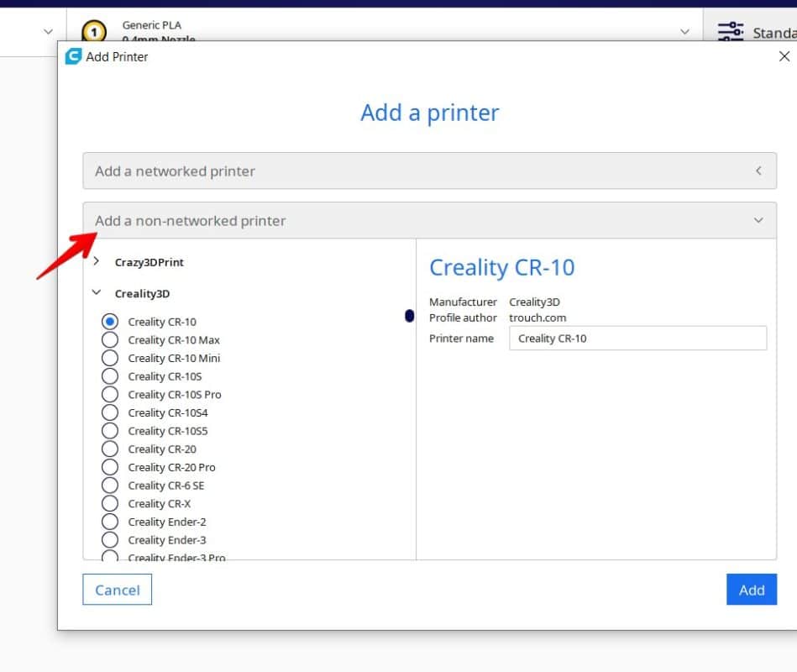Screen dimensions: 797x672
Task: Open print settings via the sliders icon
Action: [x=730, y=30]
